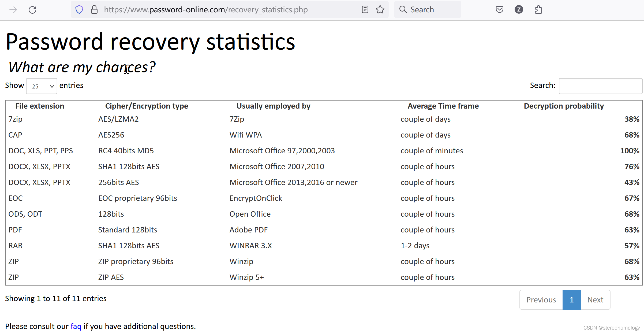Toggle reader view icon in address bar

click(x=365, y=10)
